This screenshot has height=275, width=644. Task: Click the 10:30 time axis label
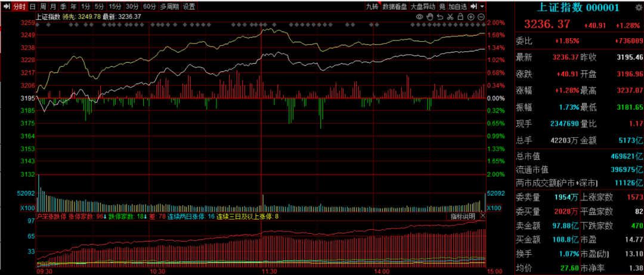(x=157, y=271)
